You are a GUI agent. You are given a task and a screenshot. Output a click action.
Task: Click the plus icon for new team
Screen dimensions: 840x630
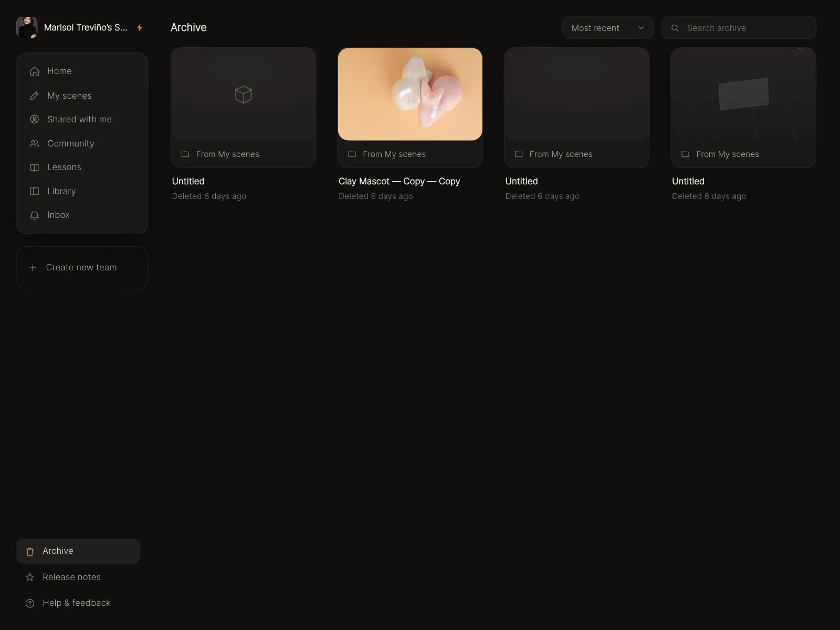(x=33, y=268)
